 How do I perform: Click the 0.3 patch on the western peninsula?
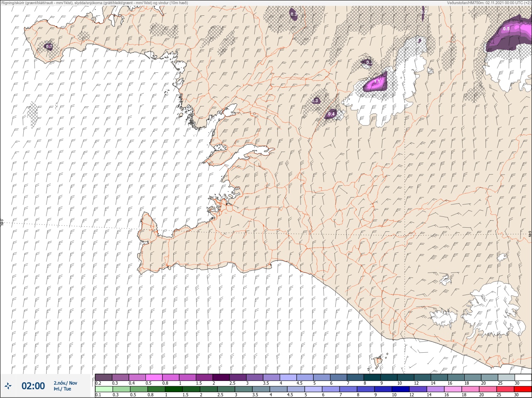click(x=49, y=47)
